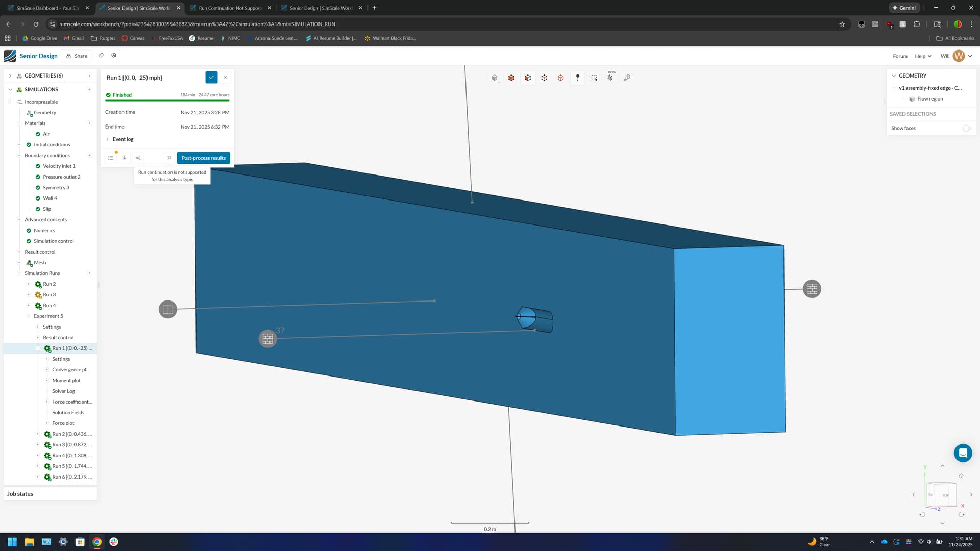Click the symmetry boundary marker in viewer

pyautogui.click(x=167, y=309)
